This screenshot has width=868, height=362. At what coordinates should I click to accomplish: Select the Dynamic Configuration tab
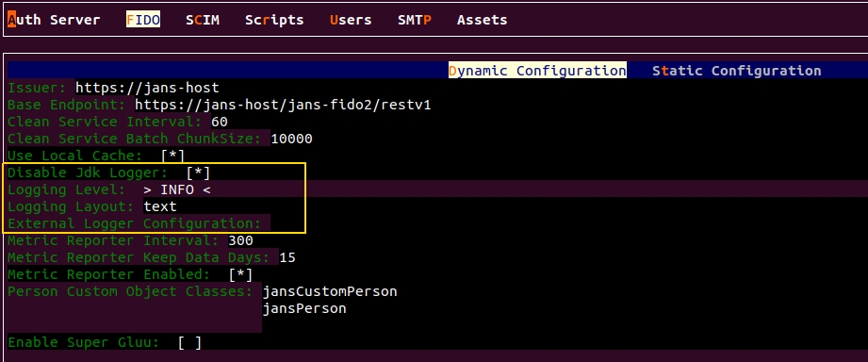tap(537, 71)
